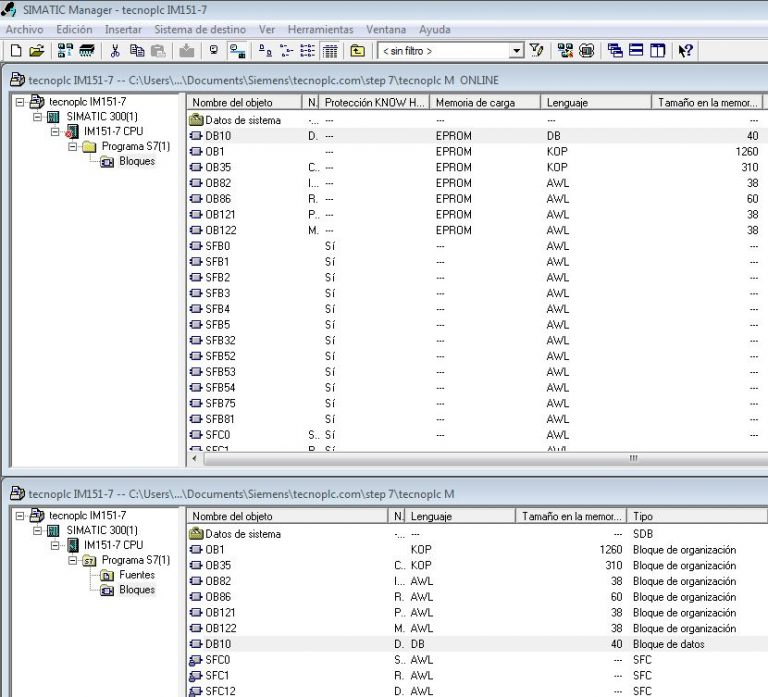This screenshot has height=697, width=768.
Task: Collapse IM151-7 CPU in ONLINE window tree
Action: [55, 131]
